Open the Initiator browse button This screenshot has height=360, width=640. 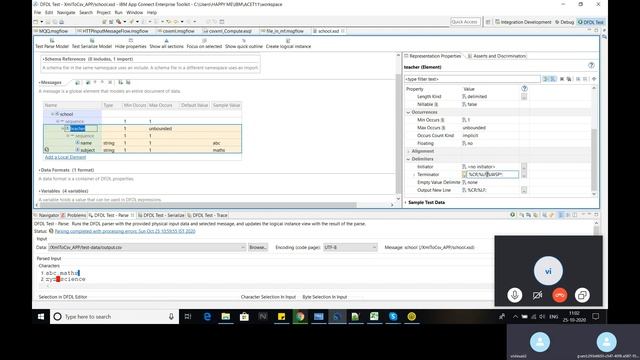point(524,167)
